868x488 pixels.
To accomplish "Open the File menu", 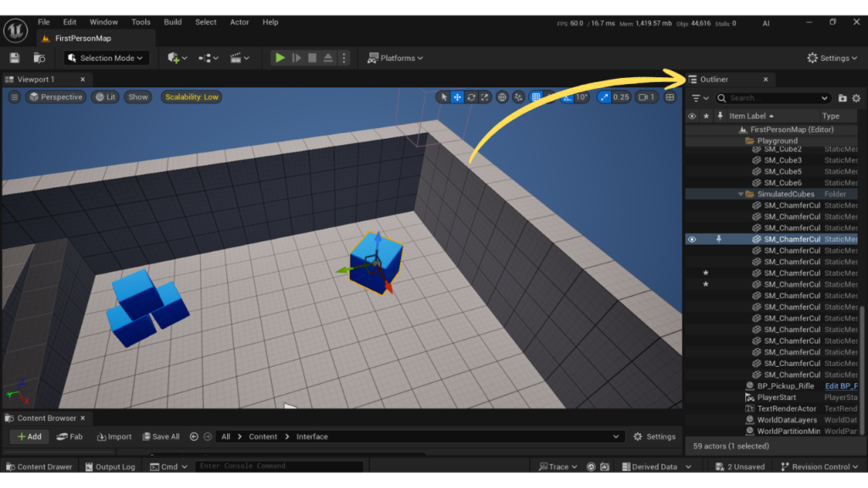I will pyautogui.click(x=44, y=22).
